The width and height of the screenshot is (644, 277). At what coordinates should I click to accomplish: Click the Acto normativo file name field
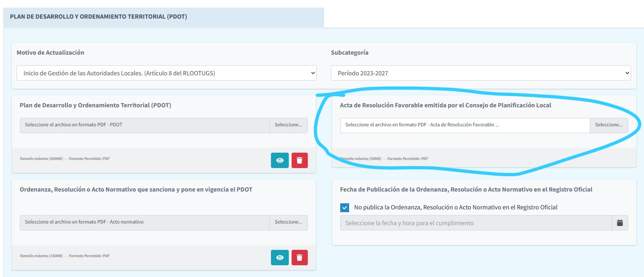(145, 222)
